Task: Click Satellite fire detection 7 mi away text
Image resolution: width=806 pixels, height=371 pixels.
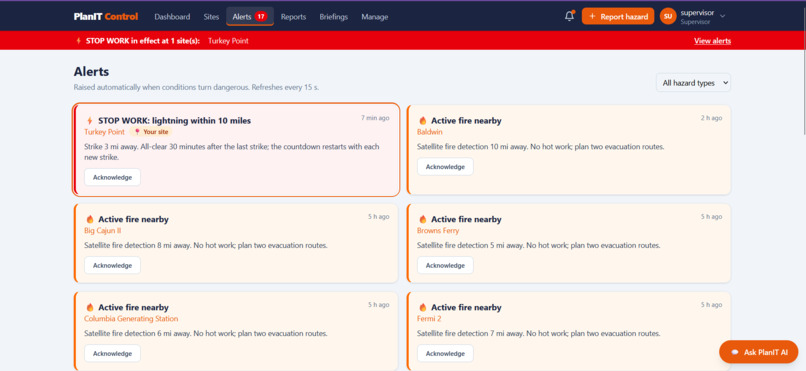Action: [x=539, y=333]
